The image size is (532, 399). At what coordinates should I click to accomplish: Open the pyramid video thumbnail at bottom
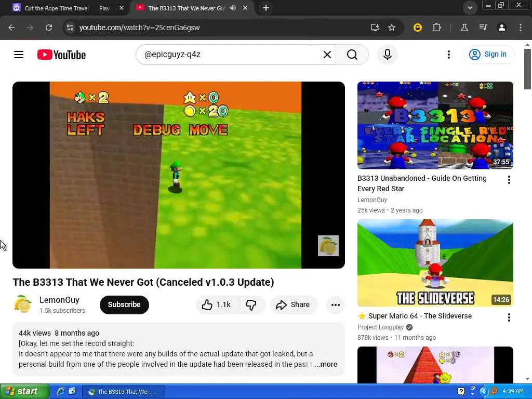click(435, 365)
